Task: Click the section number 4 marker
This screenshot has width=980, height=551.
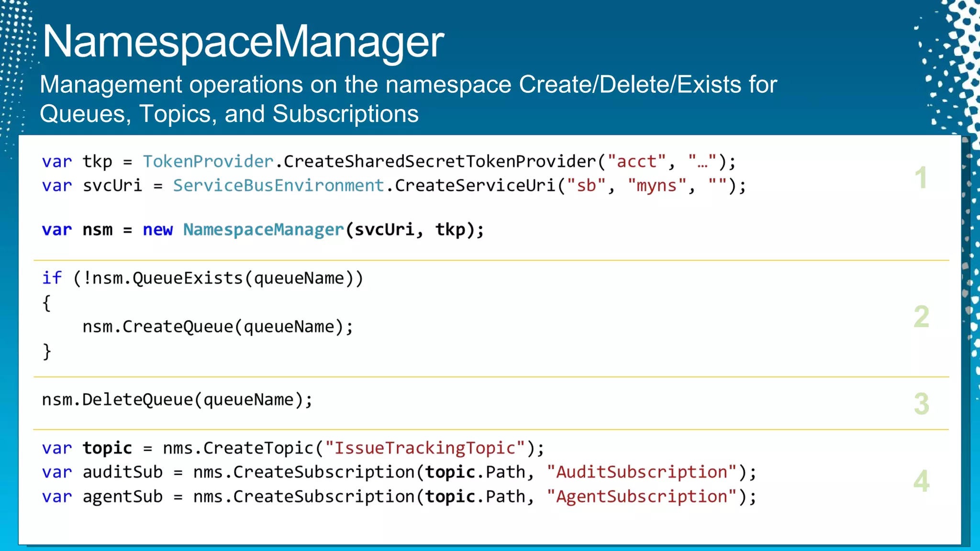Action: pos(921,481)
